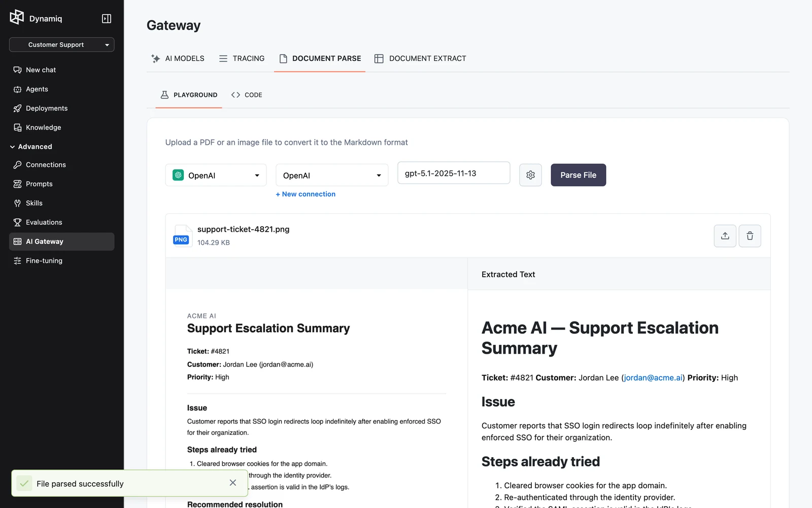812x508 pixels.
Task: Open the Knowledge section
Action: coord(61,128)
